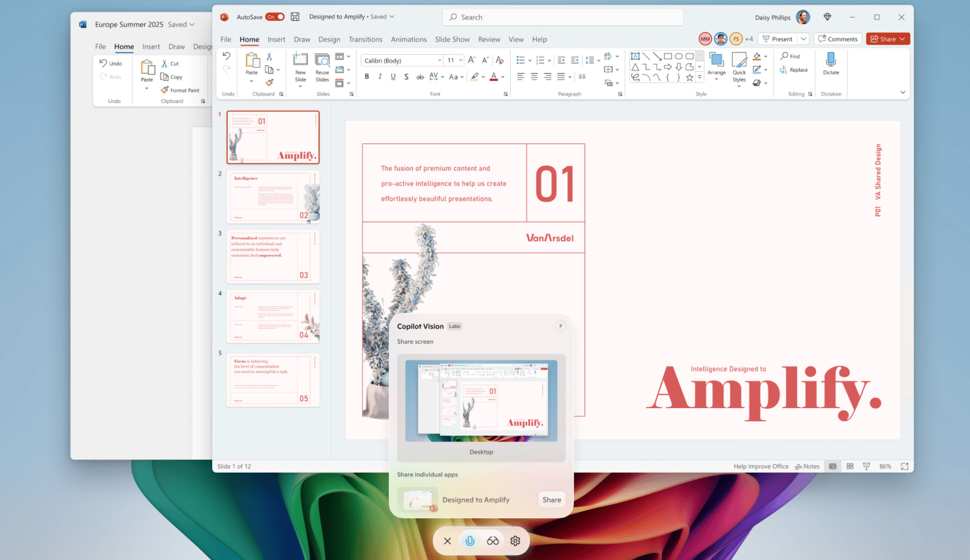Open bullets list dropdown arrow
The height and width of the screenshot is (560, 970).
point(530,61)
